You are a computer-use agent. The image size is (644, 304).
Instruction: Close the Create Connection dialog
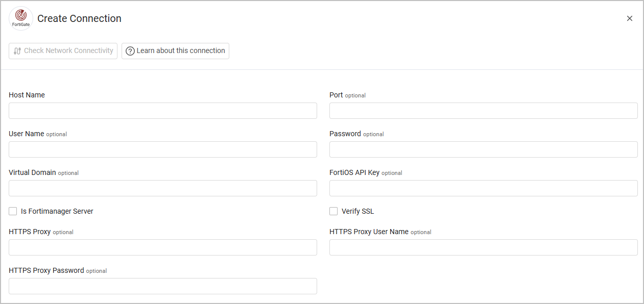pyautogui.click(x=629, y=18)
